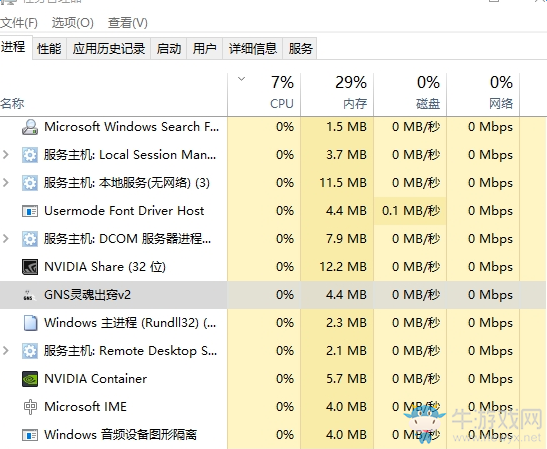This screenshot has width=547, height=449.
Task: Click the Windows 主进程 Rundll32 file icon
Action: point(30,323)
